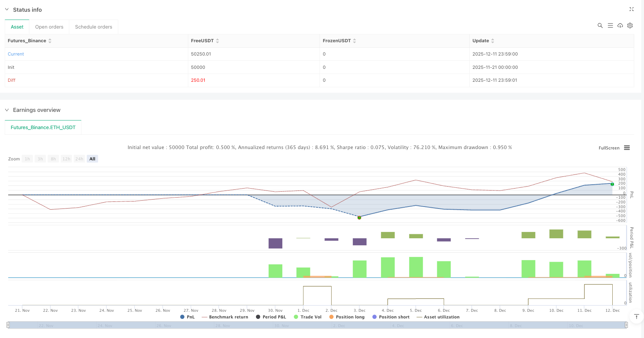
Task: Open the chart hamburger menu icon
Action: coord(627,148)
